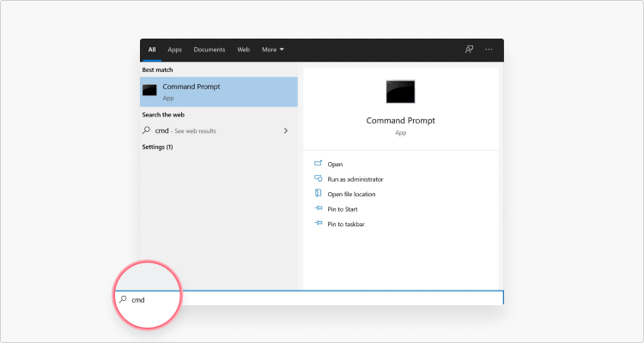This screenshot has height=343, width=644.
Task: Click the Pin to taskbar pin icon
Action: (319, 223)
